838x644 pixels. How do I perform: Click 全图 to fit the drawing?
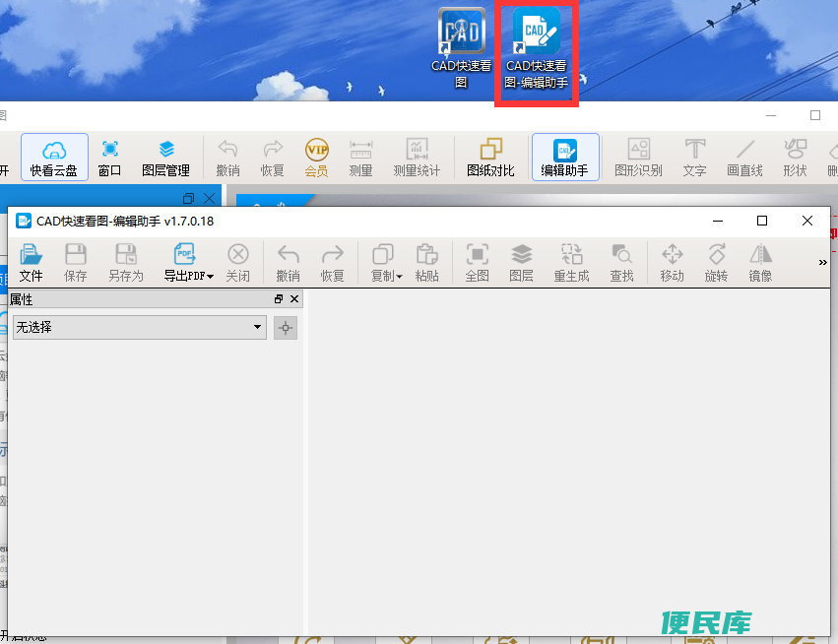[478, 262]
